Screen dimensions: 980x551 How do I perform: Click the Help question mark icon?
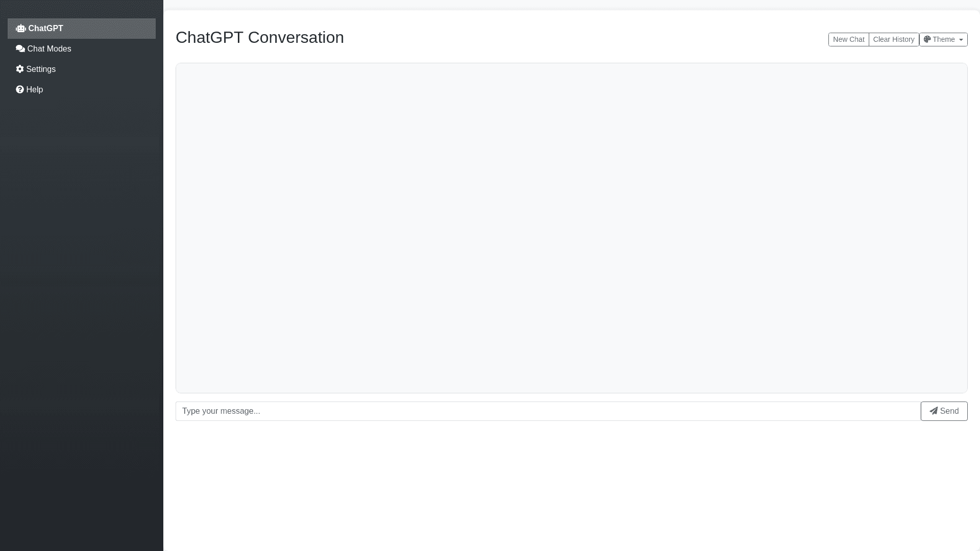(20, 90)
